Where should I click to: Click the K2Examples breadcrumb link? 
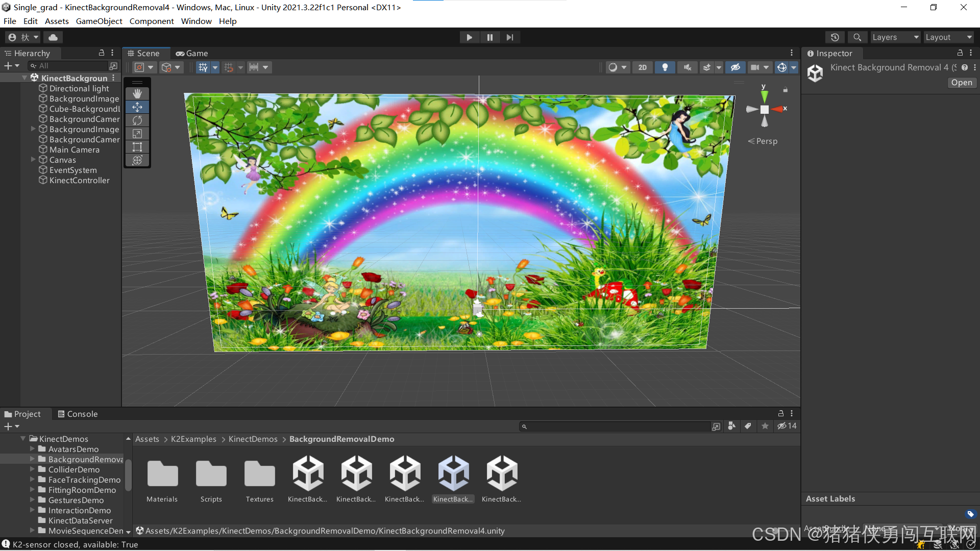click(x=193, y=439)
